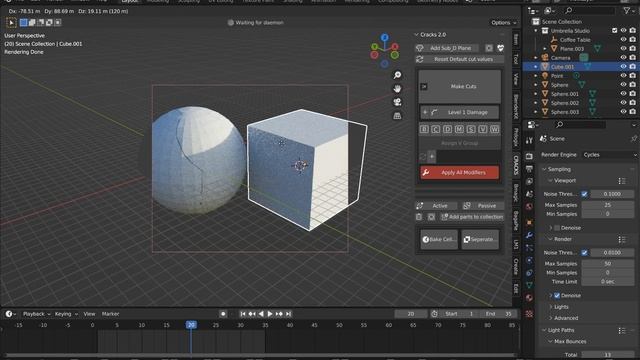Open the Physics properties icon
This screenshot has height=360, width=640.
pos(529,260)
